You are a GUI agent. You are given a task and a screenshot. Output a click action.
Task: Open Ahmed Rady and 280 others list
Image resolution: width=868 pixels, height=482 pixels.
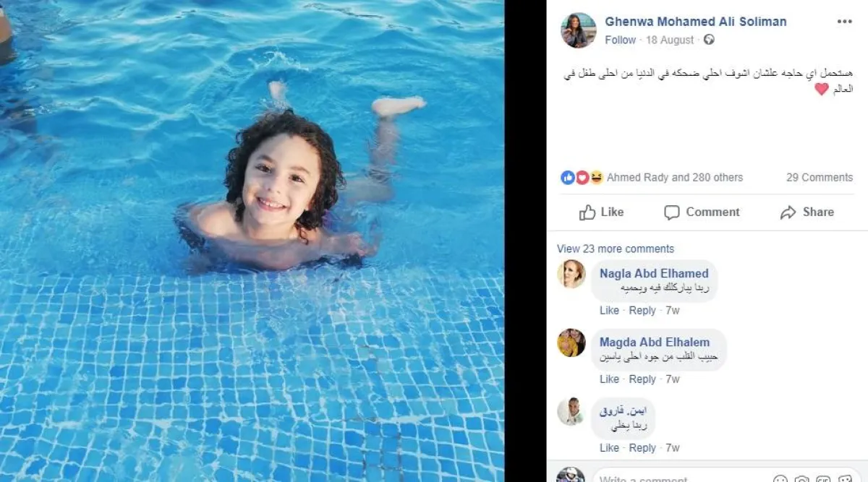coord(675,177)
